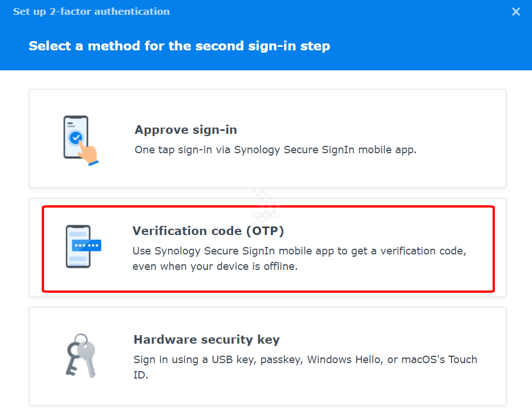The height and width of the screenshot is (414, 532).
Task: Click the pointing hand in the Approve icon
Action: 89,152
